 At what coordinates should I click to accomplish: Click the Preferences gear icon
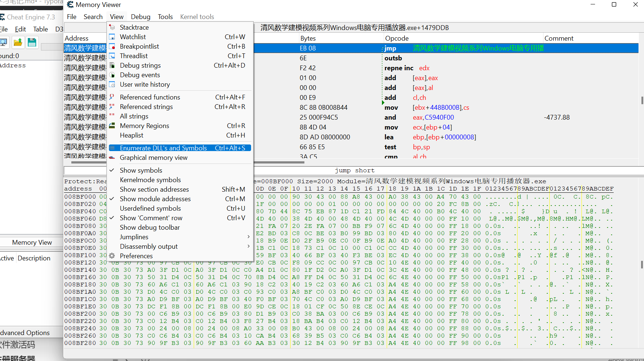[x=112, y=256]
